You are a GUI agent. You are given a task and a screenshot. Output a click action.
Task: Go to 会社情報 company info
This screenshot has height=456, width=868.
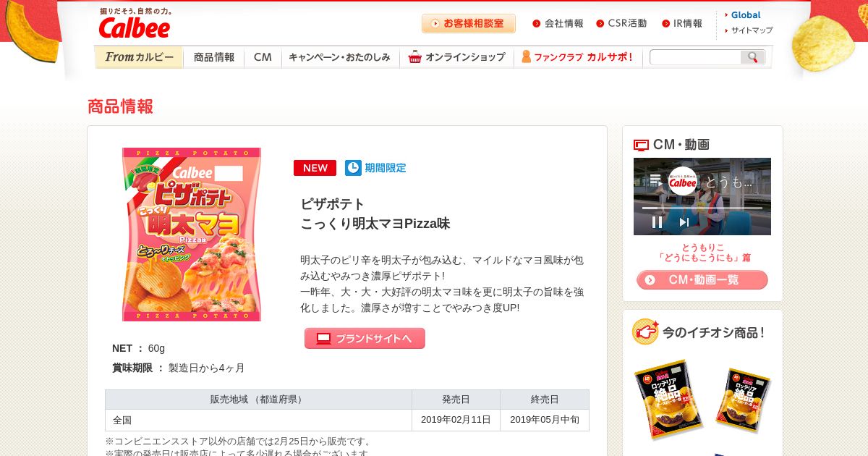(x=558, y=23)
